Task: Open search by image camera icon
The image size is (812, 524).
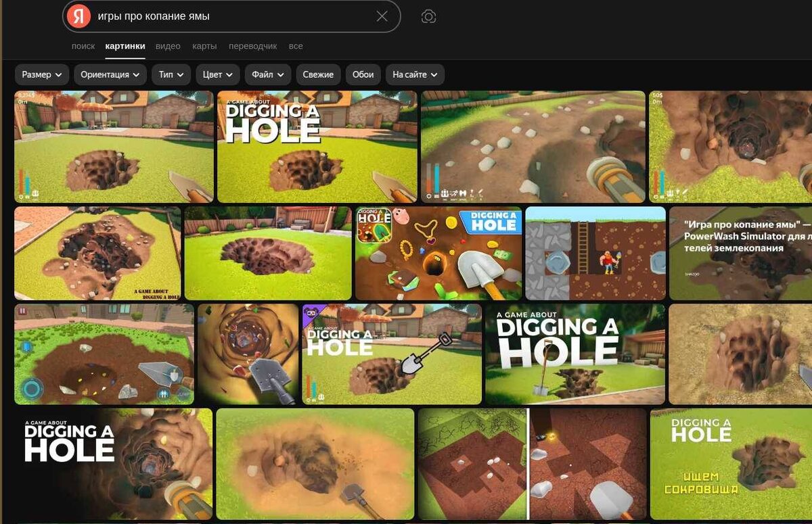Action: (428, 16)
